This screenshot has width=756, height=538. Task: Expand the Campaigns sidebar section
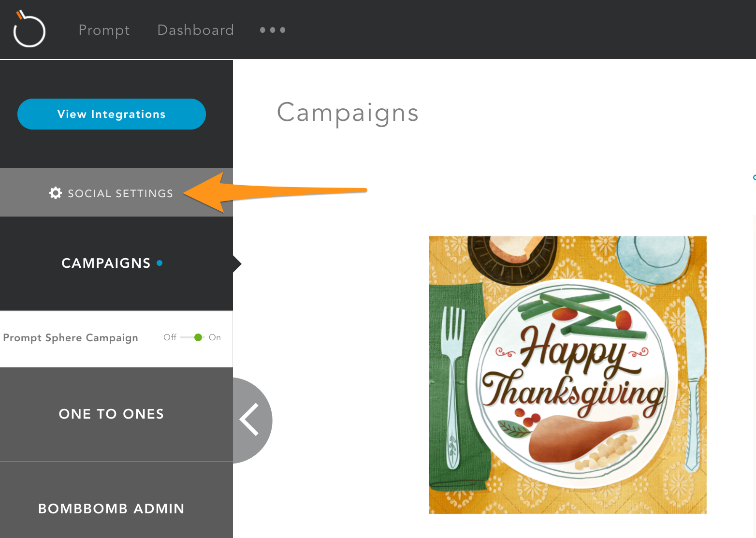click(116, 263)
